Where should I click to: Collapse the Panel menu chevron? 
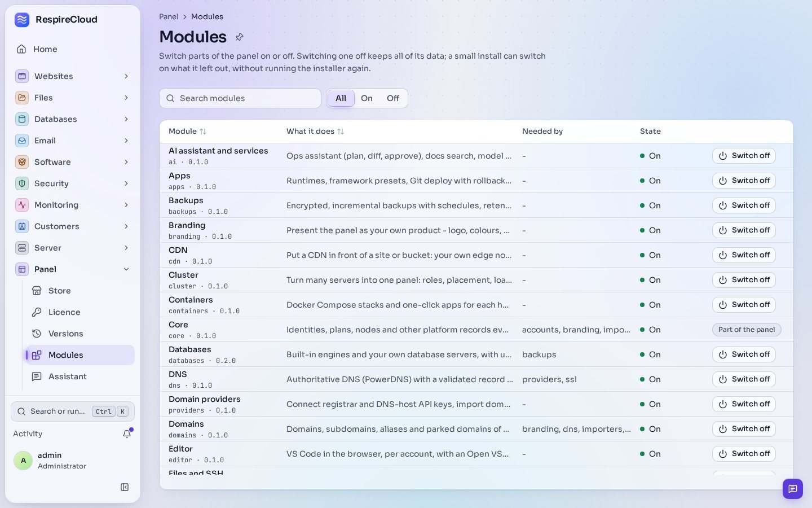point(126,269)
